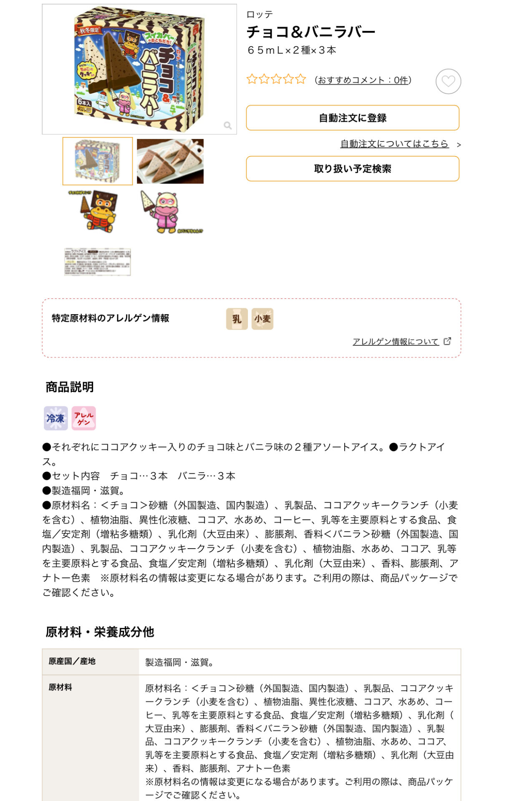Open 自動注文についてはこちら link
The width and height of the screenshot is (532, 801).
pyautogui.click(x=394, y=144)
